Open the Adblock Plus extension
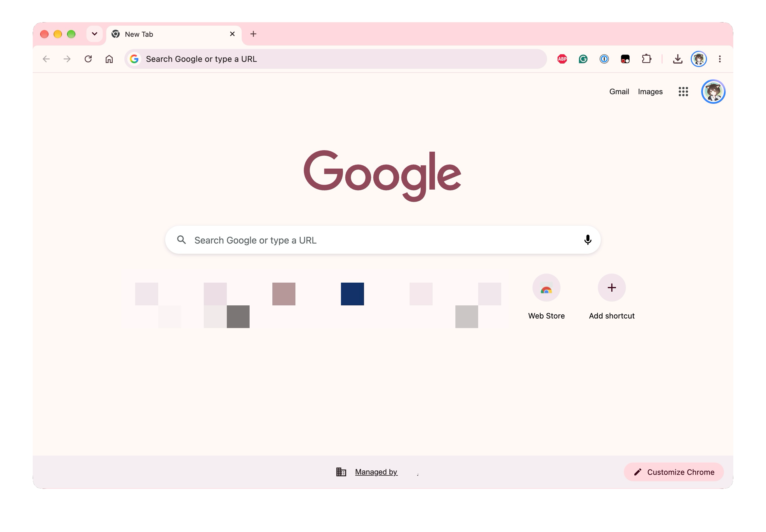Image resolution: width=766 pixels, height=532 pixels. click(562, 59)
